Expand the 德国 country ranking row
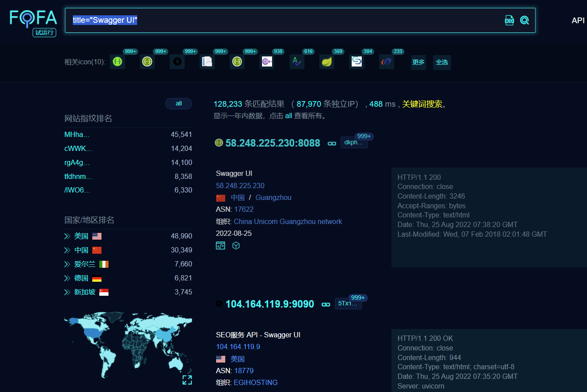The height and width of the screenshot is (392, 587). [x=67, y=278]
